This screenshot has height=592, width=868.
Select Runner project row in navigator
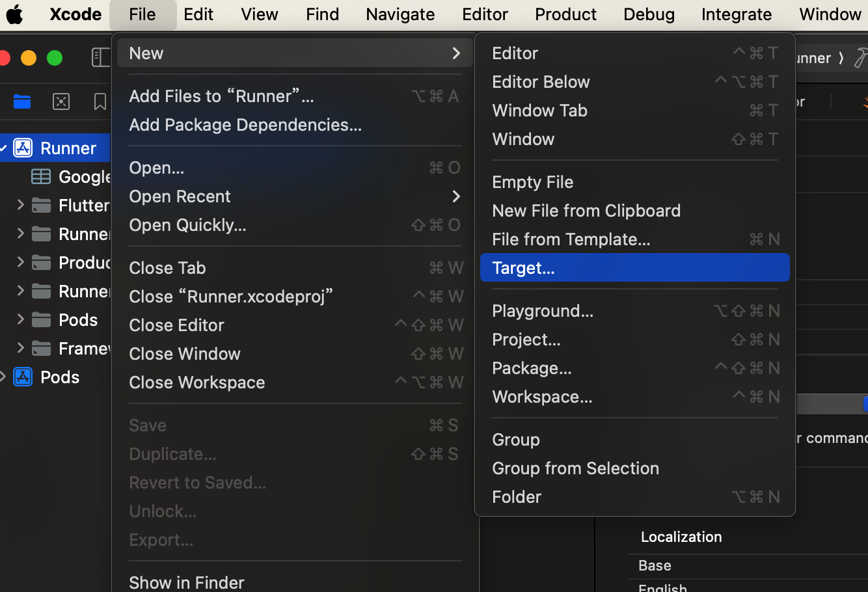[55, 148]
